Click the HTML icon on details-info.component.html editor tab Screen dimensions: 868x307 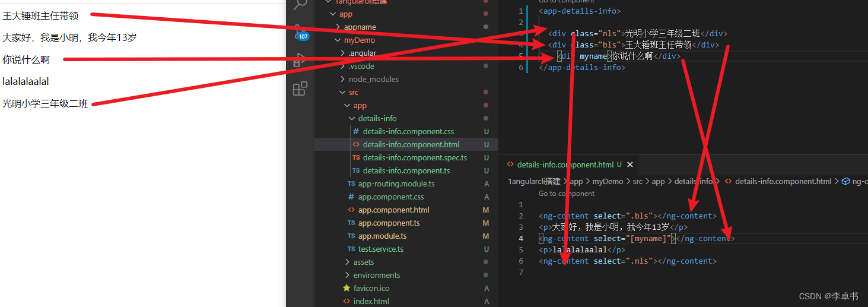coord(510,164)
